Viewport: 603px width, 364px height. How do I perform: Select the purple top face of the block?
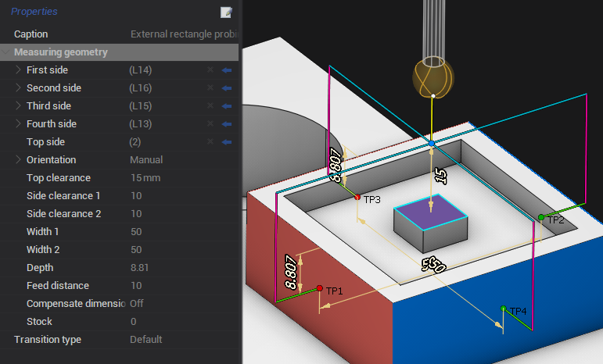pos(431,211)
